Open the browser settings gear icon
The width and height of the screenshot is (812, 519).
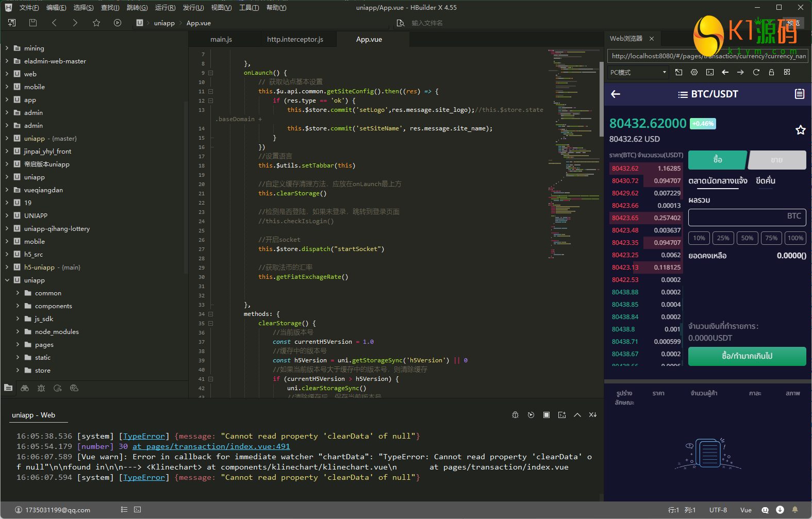point(694,72)
